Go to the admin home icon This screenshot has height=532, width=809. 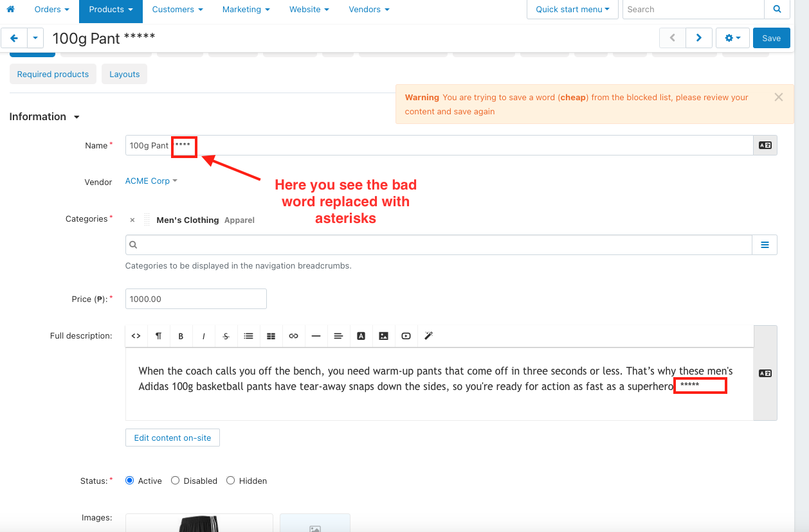pyautogui.click(x=10, y=9)
